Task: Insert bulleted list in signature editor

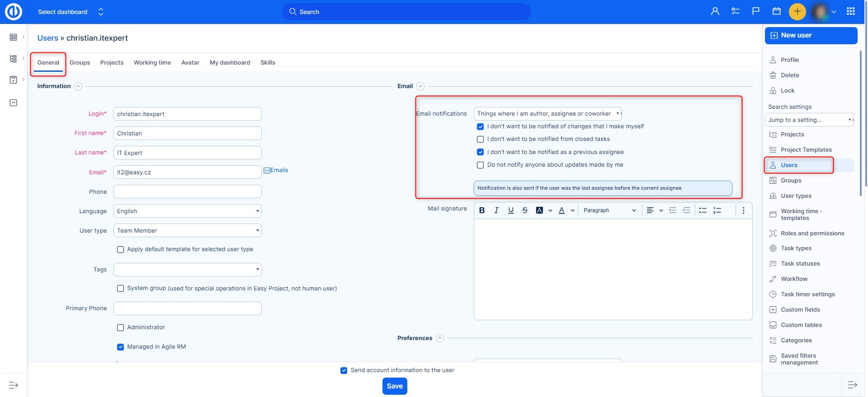Action: tap(703, 210)
